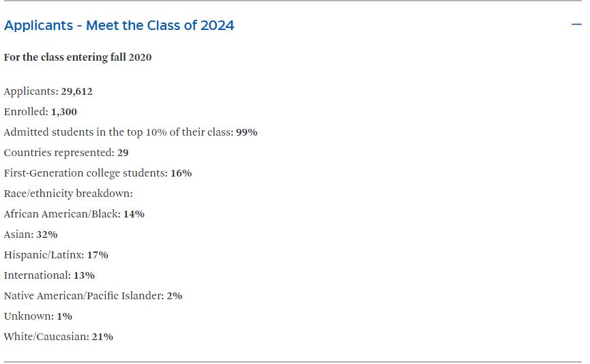590x364 pixels.
Task: Click the First-Generation college students statistic
Action: [x=98, y=173]
